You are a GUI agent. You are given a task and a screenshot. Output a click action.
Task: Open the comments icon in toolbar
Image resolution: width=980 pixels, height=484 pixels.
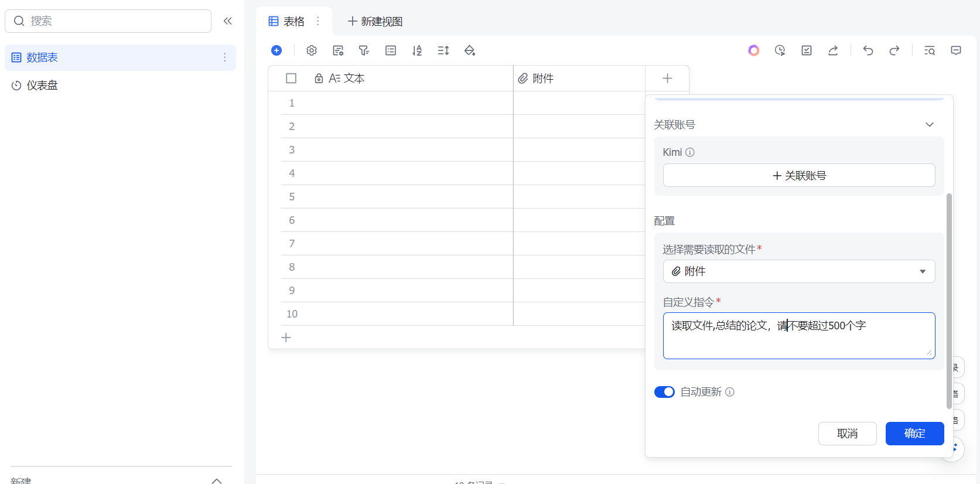[956, 50]
